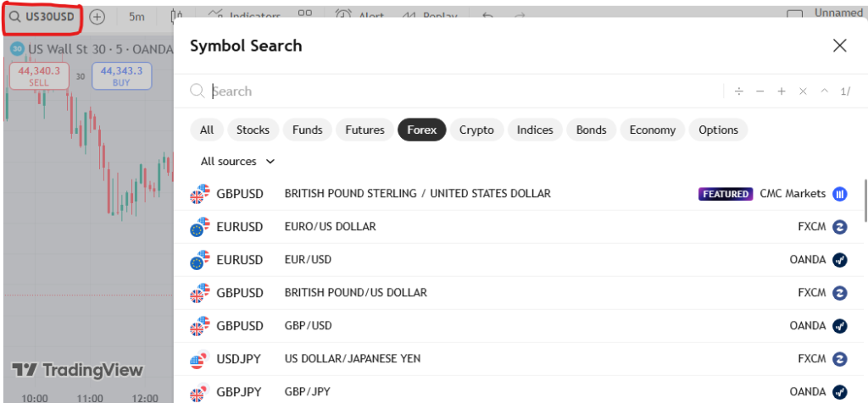This screenshot has height=403, width=868.
Task: Click the flag pair icon of GBPJPY
Action: [199, 392]
